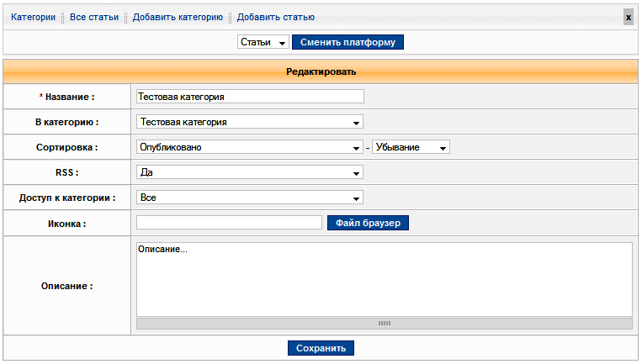Expand the Статьи platform dropdown

pos(263,42)
